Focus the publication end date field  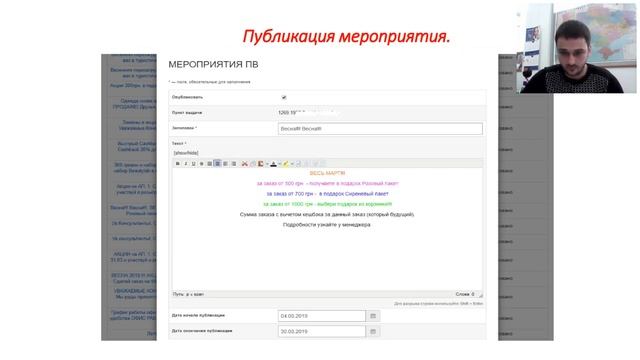[322, 331]
